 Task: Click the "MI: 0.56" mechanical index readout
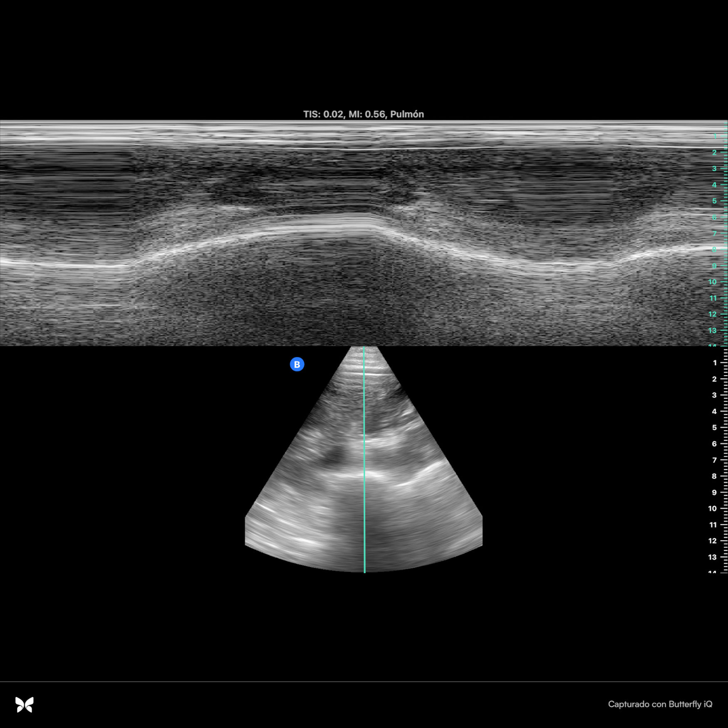(x=366, y=114)
